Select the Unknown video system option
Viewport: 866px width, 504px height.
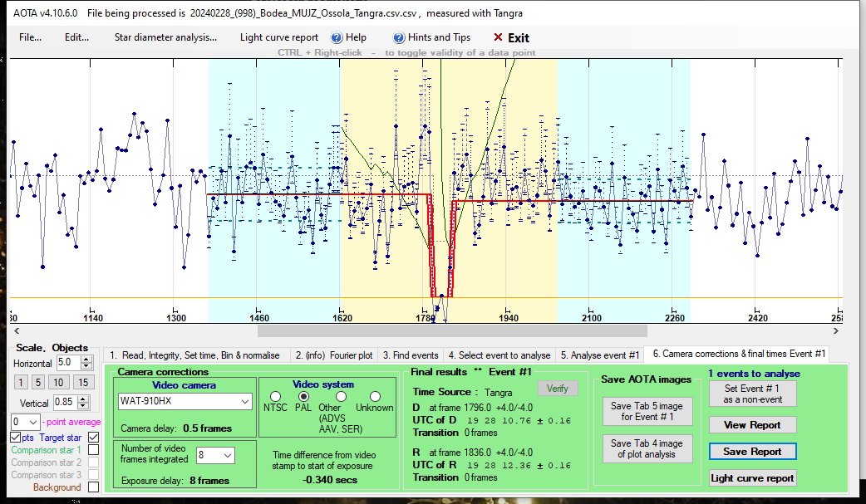tap(375, 396)
